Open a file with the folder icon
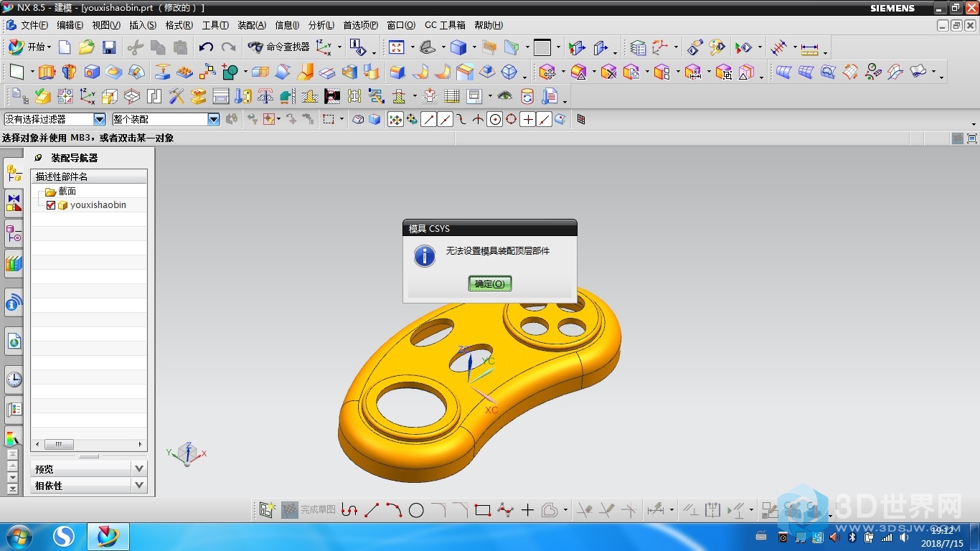 tap(87, 47)
